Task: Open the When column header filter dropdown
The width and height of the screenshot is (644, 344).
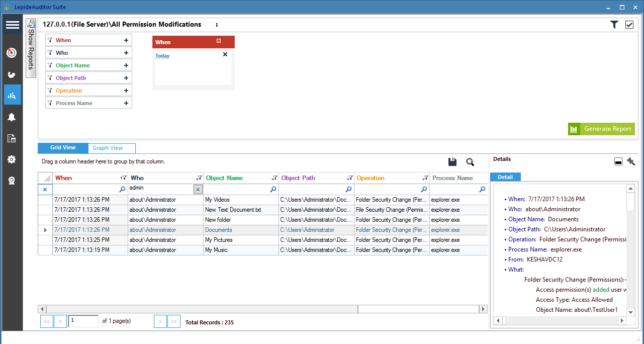Action: point(124,178)
